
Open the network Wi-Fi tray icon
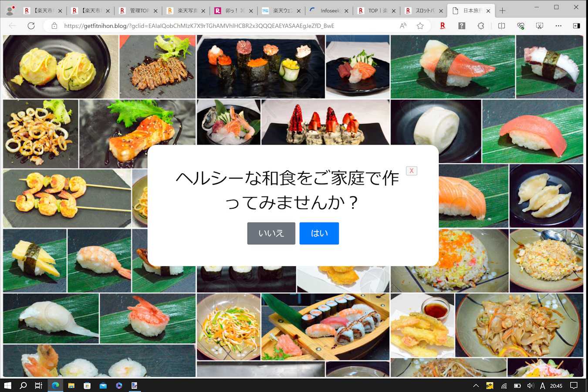504,385
